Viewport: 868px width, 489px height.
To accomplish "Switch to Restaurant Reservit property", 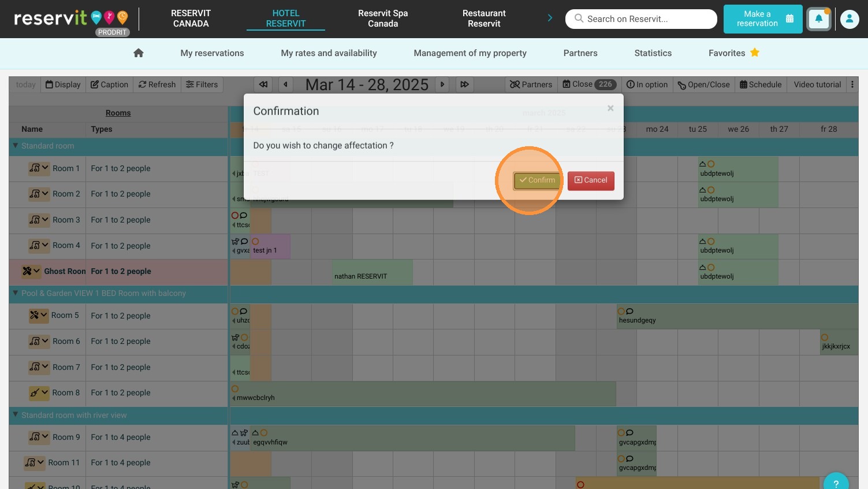I will click(x=484, y=18).
